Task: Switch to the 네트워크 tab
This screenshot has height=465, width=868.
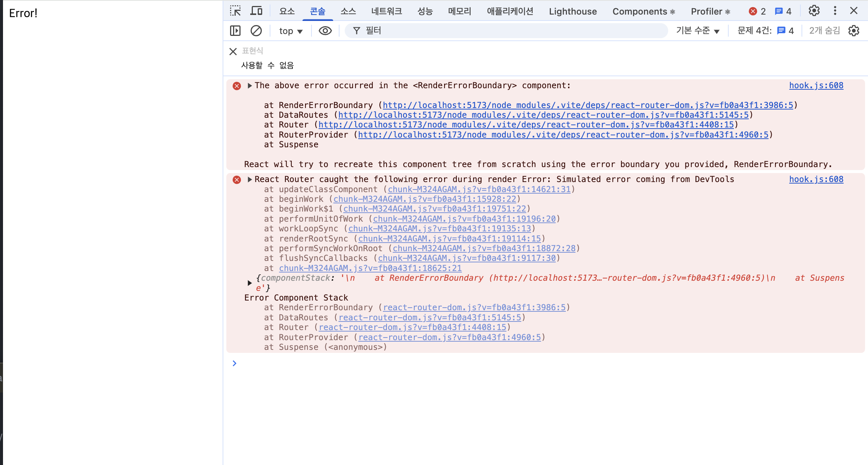Action: coord(387,11)
